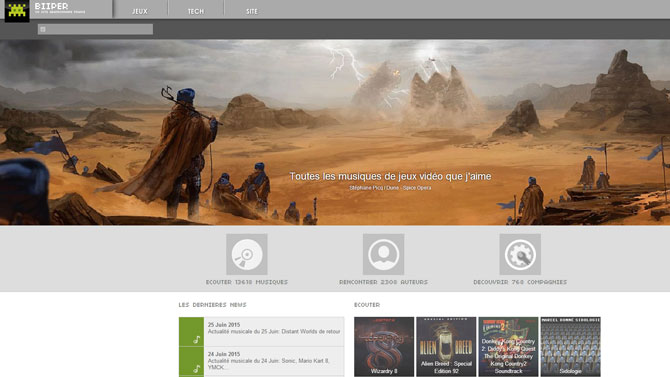Viewport: 670px width, 377px height.
Task: Open Decouvrir 768 compagnies link
Action: [520, 282]
